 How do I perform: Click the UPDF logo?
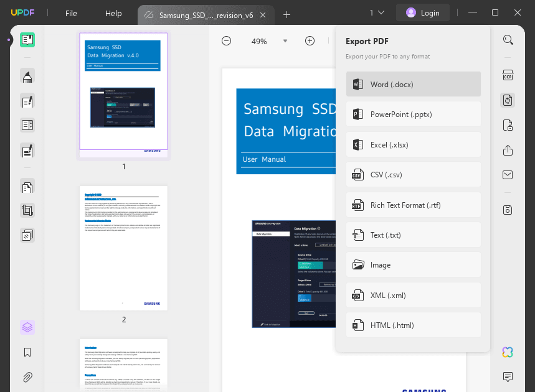pos(22,12)
